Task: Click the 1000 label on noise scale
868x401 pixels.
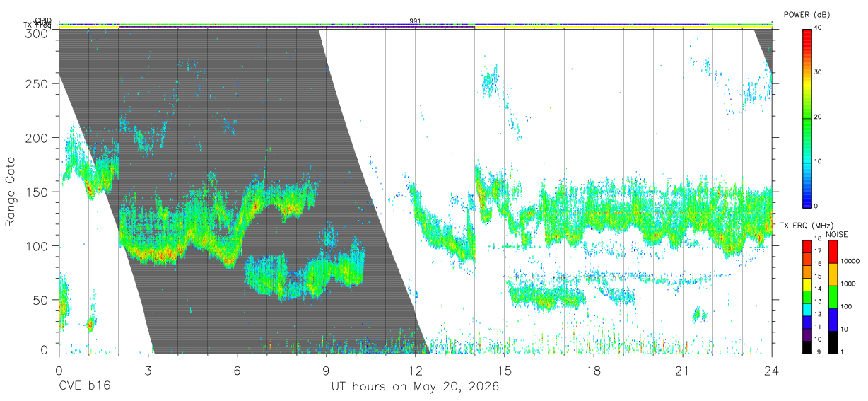Action: click(848, 284)
